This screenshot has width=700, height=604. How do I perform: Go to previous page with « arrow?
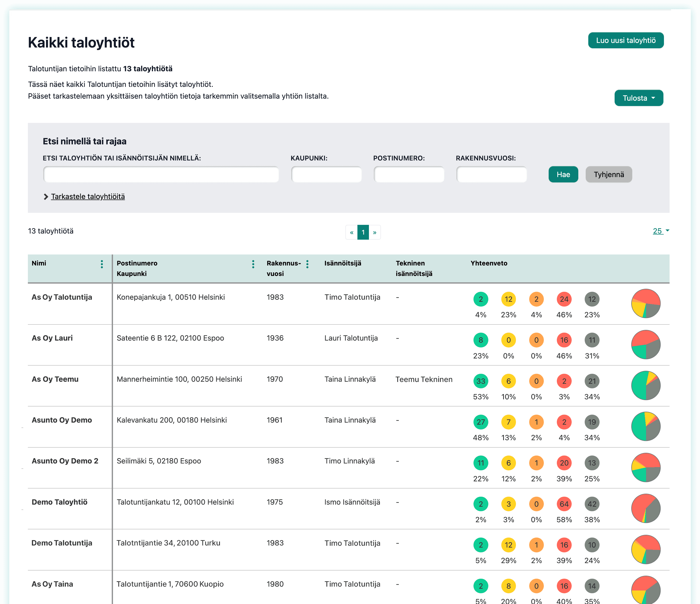pos(351,232)
